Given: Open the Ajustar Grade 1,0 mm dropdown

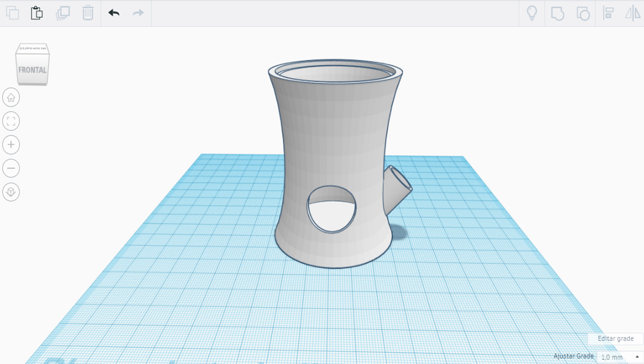Looking at the screenshot, I should [620, 357].
